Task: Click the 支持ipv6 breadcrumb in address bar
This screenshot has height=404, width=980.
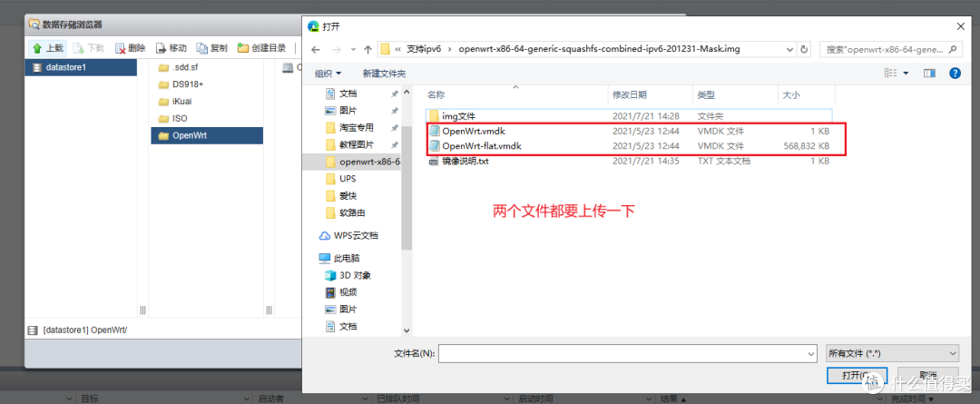Action: pos(425,49)
